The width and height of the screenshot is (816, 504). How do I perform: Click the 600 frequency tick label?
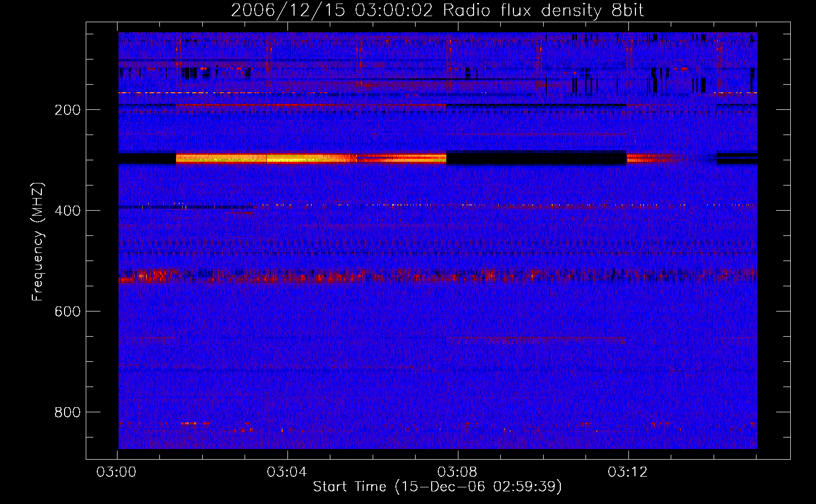click(x=68, y=311)
